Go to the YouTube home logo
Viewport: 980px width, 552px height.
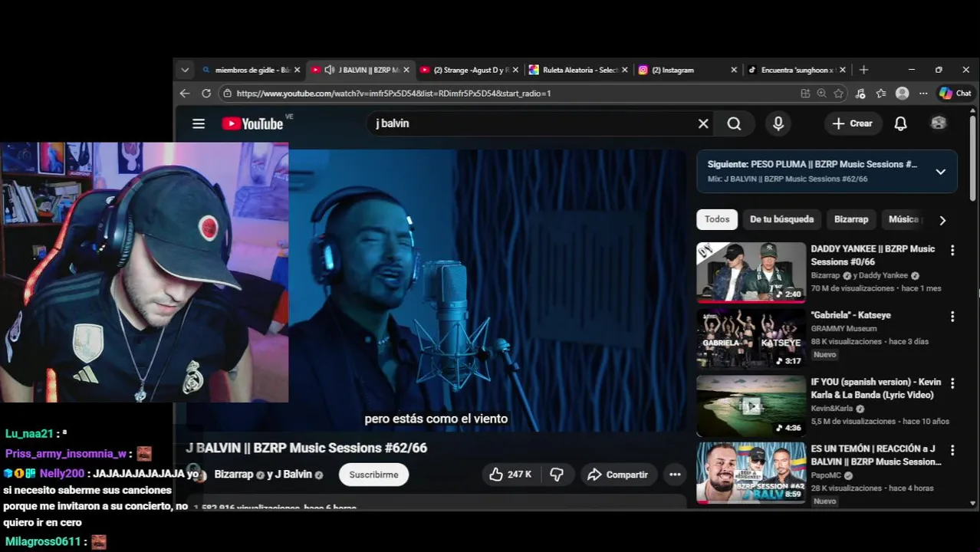pos(252,123)
